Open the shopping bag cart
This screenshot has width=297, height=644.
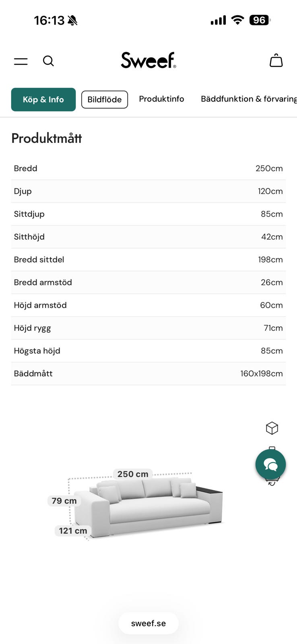[276, 61]
